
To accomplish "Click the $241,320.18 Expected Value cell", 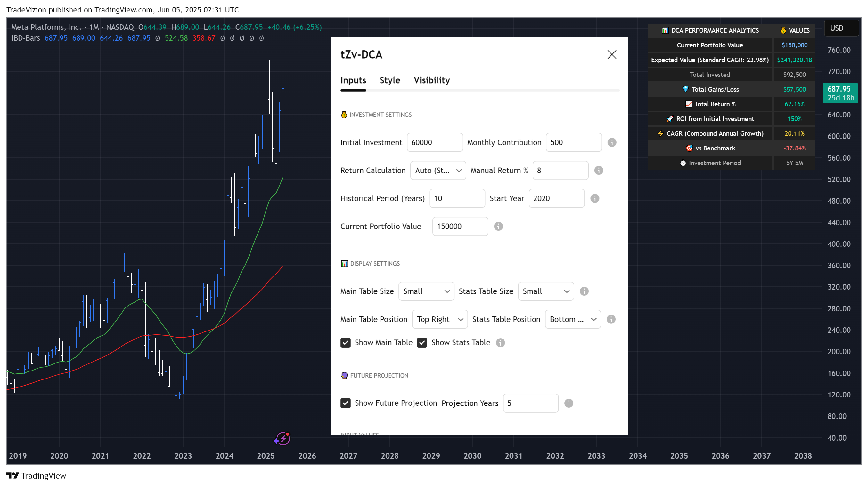I will (794, 60).
